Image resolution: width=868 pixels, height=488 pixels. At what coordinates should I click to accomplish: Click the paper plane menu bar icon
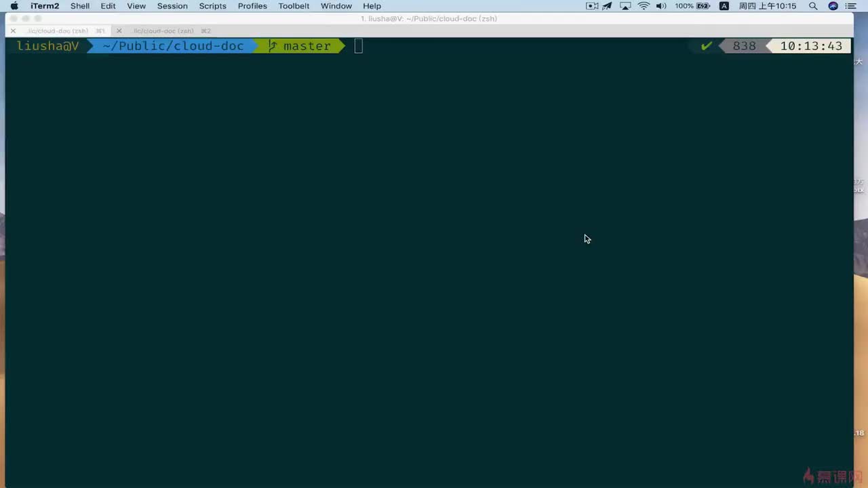coord(608,6)
